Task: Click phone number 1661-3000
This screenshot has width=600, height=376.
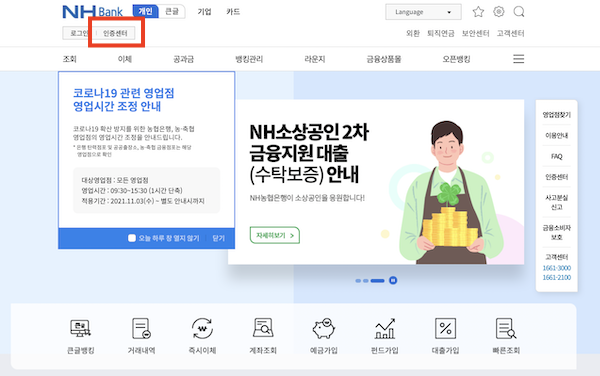Action: (x=556, y=268)
